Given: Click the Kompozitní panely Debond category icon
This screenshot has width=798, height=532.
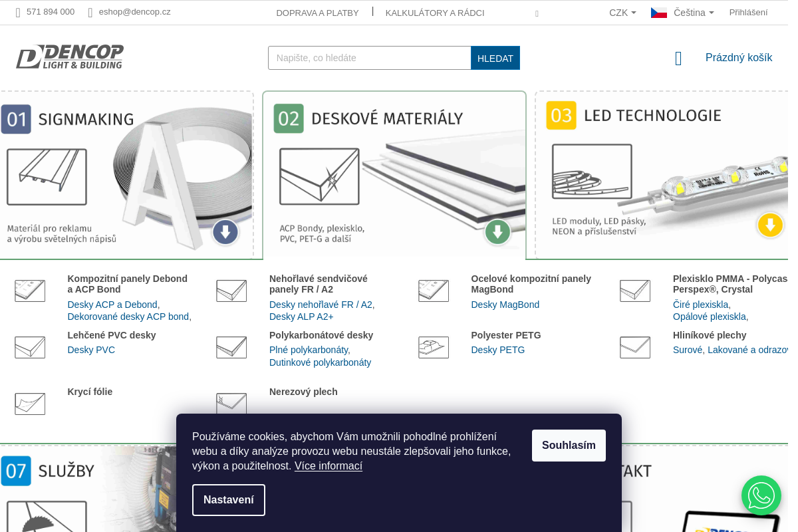Looking at the screenshot, I should click(30, 291).
